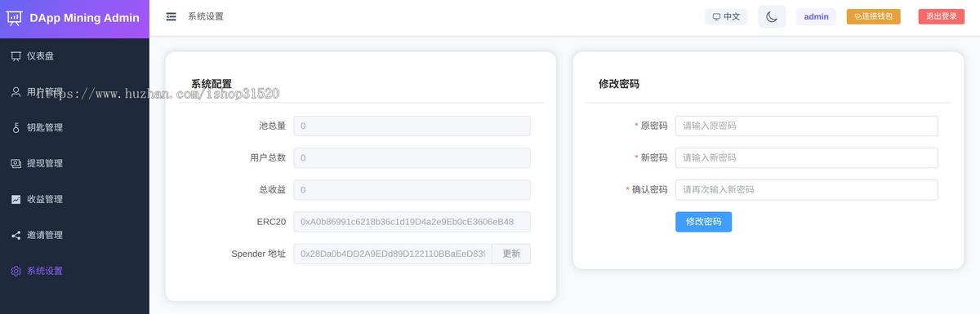Click the 系统设置 gear icon
The image size is (980, 314).
pos(16,271)
